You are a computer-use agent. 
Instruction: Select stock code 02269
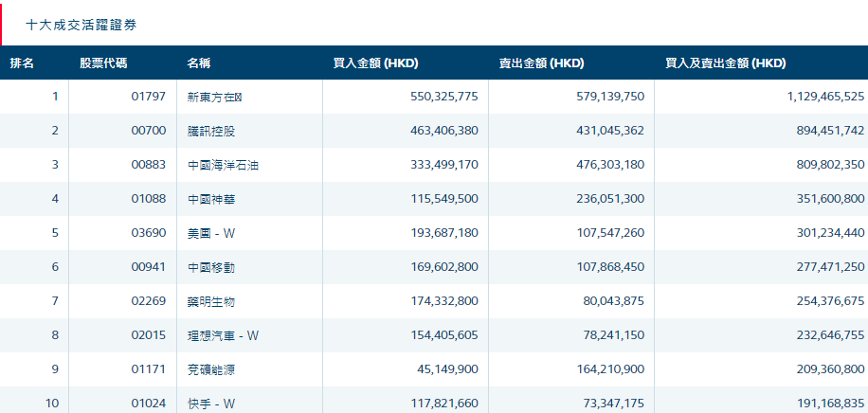tap(149, 302)
